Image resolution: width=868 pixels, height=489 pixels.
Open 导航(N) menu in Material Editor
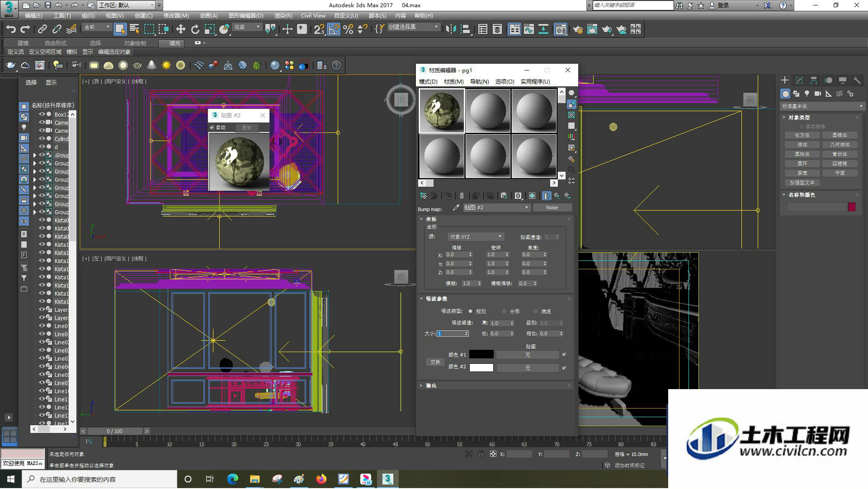479,82
